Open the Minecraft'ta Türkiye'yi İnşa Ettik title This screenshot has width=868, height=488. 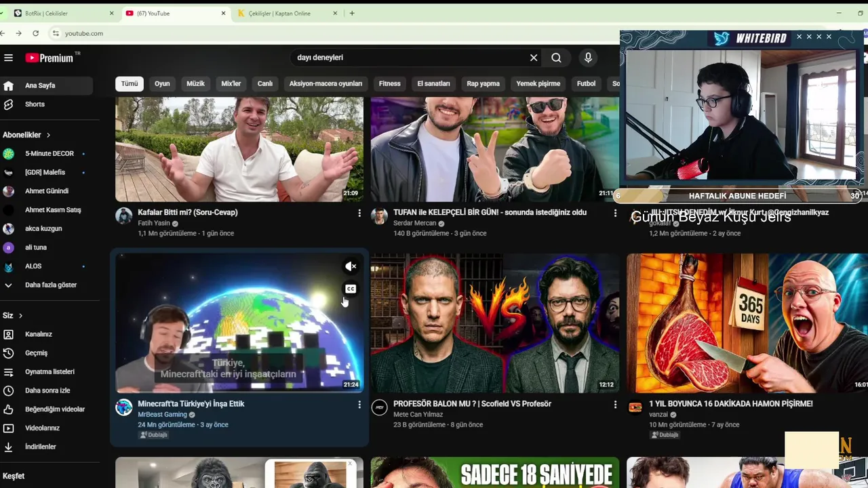191,403
